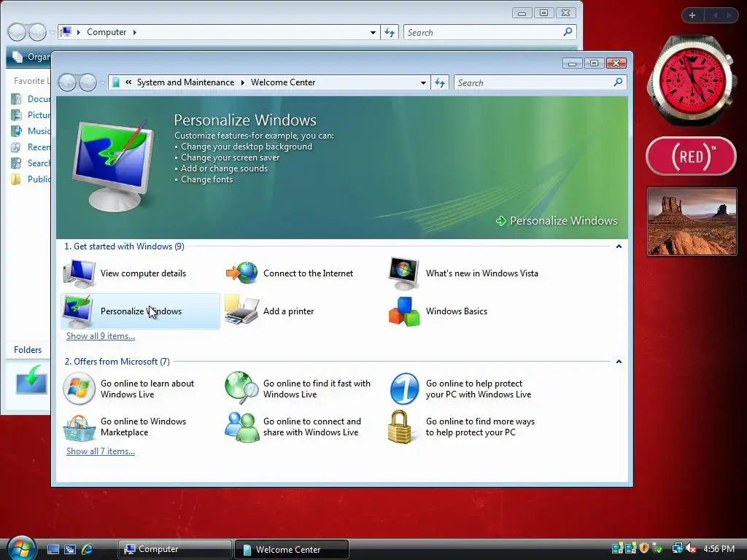Screen dimensions: 747x560
Task: Click Forward button in Welcome Center window
Action: (x=88, y=83)
